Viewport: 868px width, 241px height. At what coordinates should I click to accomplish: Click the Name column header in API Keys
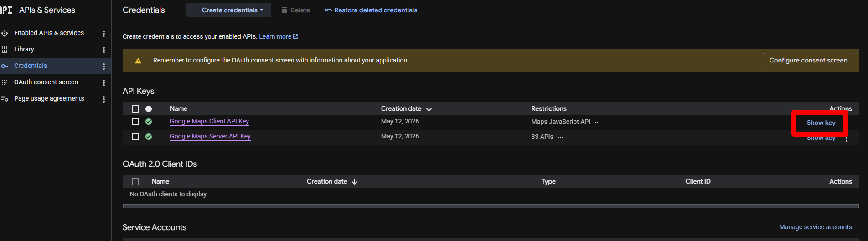[179, 108]
